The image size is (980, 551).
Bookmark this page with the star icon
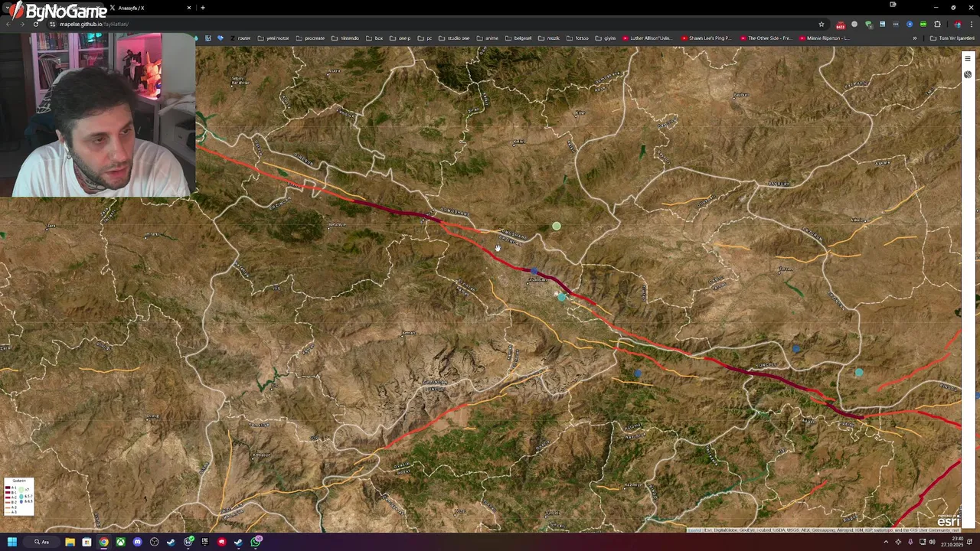click(x=822, y=24)
